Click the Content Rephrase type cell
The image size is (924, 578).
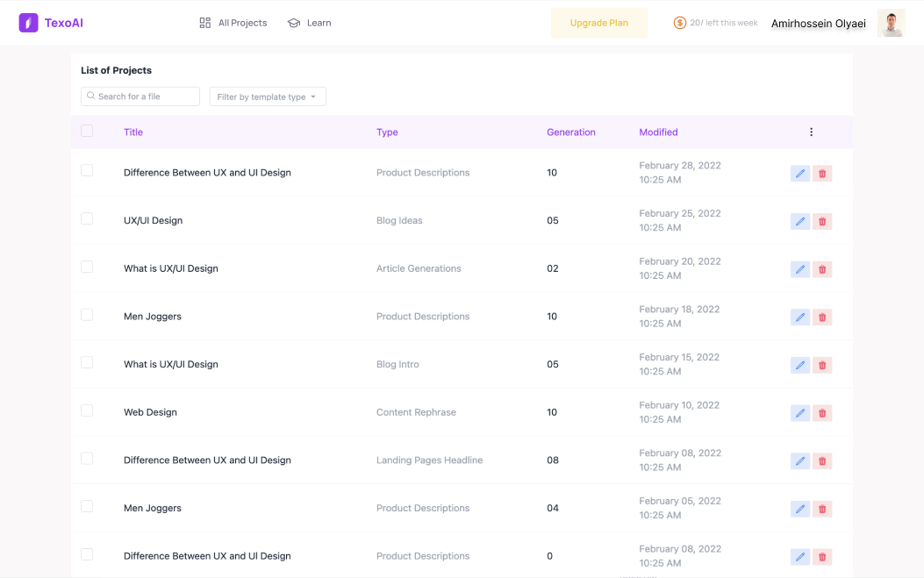(x=416, y=412)
